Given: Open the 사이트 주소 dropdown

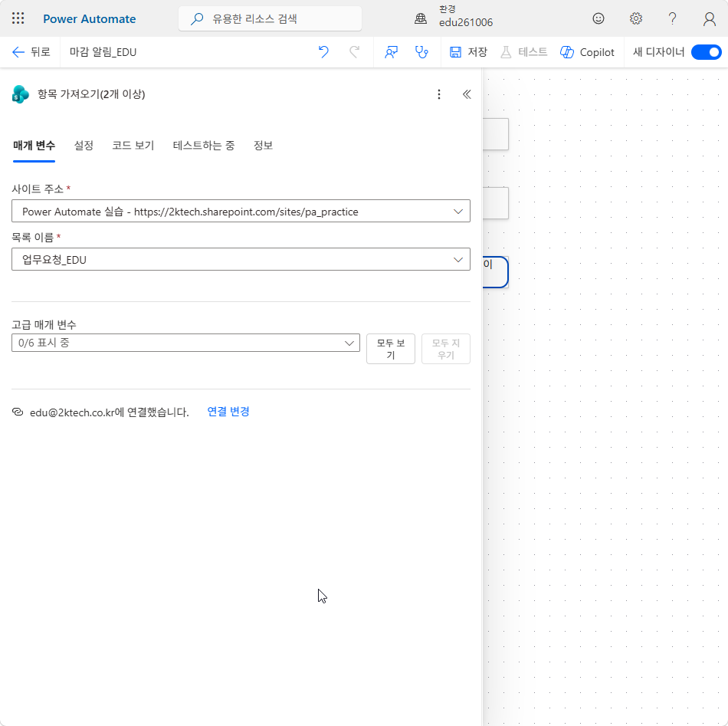Looking at the screenshot, I should click(x=241, y=212).
